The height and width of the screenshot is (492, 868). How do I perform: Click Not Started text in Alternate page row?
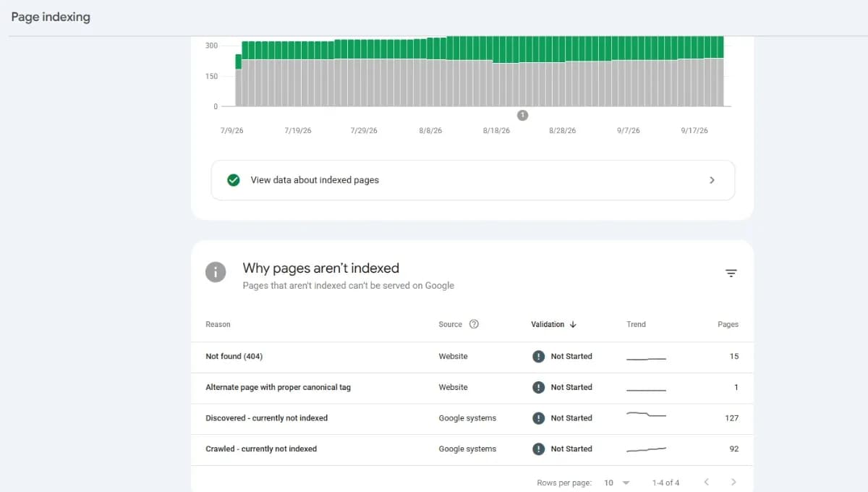pos(571,387)
